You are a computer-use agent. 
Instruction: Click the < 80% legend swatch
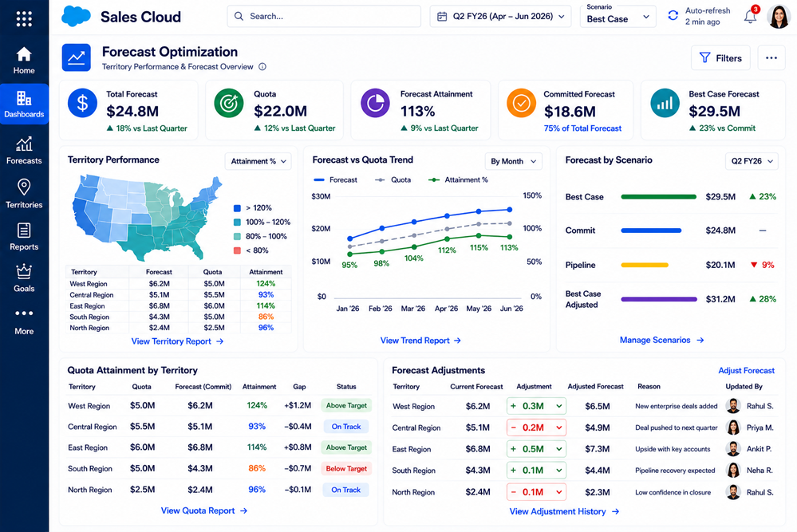tap(237, 250)
